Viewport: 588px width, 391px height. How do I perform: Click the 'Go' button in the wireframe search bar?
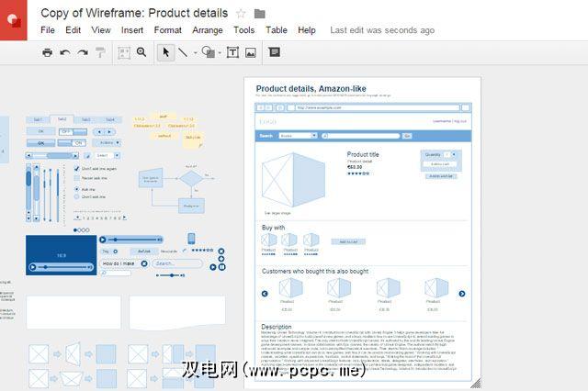[x=407, y=136]
